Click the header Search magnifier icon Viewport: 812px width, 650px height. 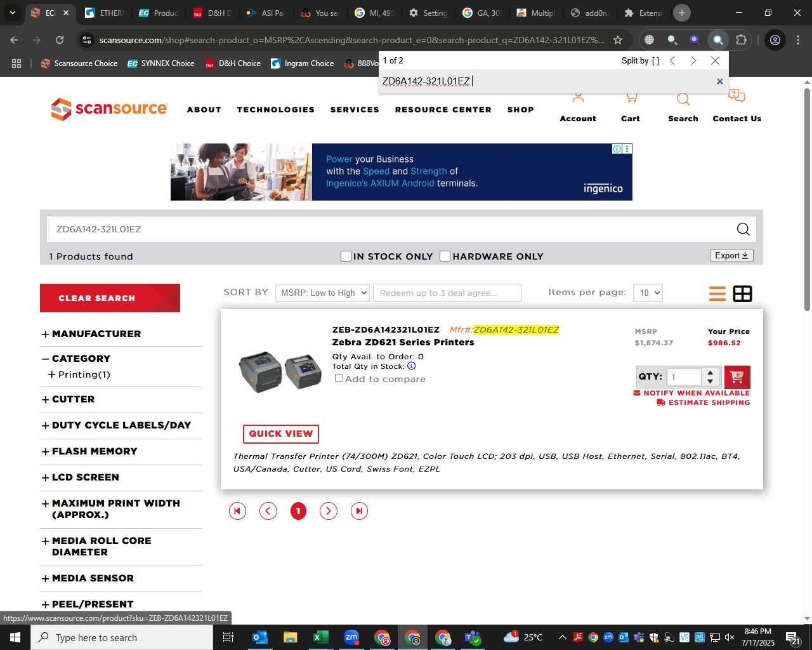tap(683, 99)
